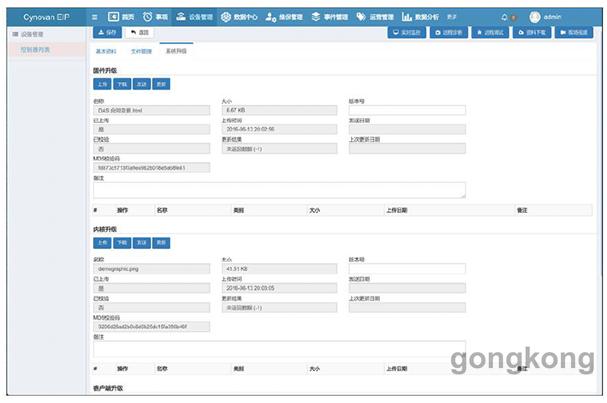Go to 数据中心 module icon

coord(240,17)
